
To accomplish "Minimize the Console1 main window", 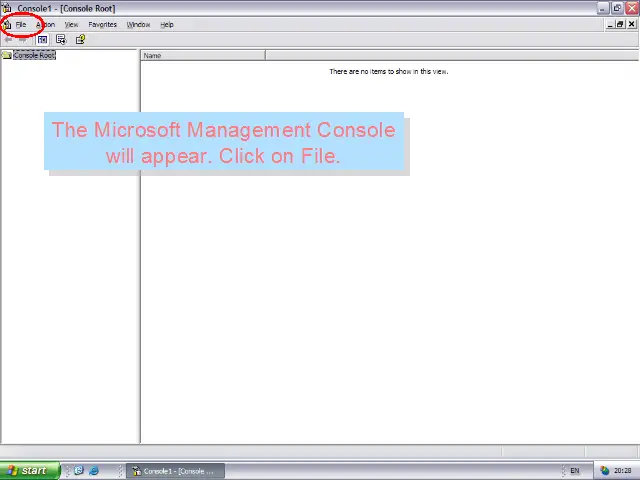I will [603, 8].
